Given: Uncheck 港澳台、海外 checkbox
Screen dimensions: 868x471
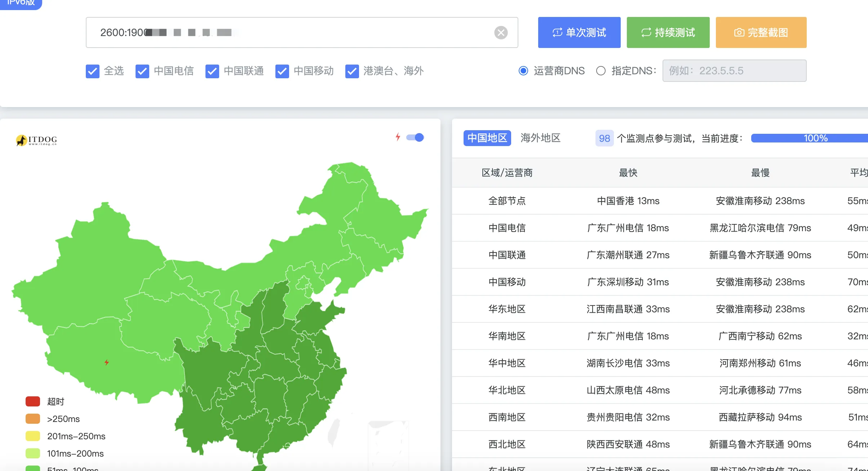Looking at the screenshot, I should (352, 71).
